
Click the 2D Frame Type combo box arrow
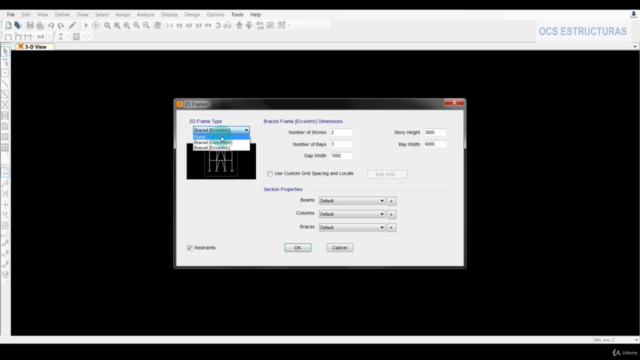246,130
